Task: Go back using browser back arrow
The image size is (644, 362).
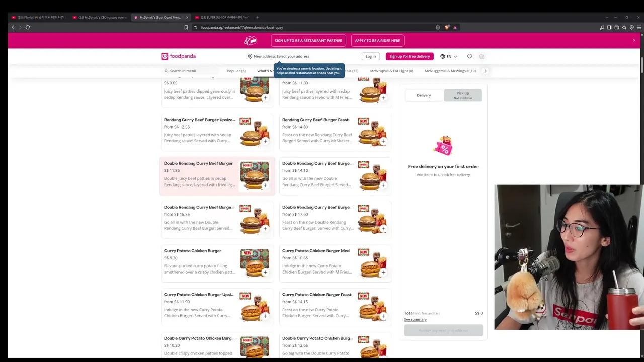Action: tap(13, 27)
